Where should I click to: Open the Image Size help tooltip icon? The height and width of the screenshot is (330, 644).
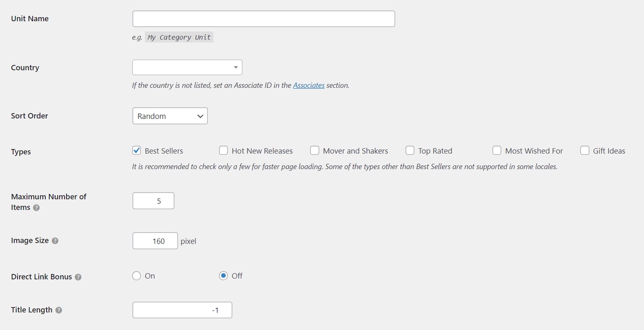tap(55, 241)
